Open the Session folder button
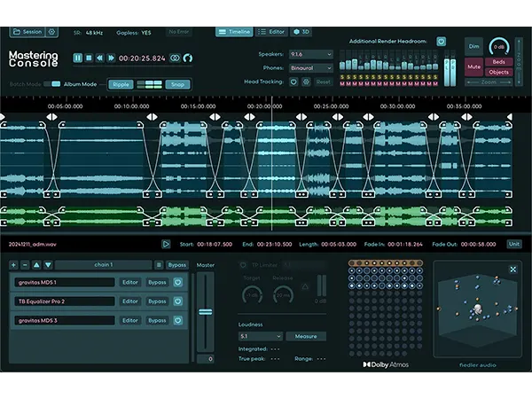Screen dimensions: 532x399 click(27, 32)
